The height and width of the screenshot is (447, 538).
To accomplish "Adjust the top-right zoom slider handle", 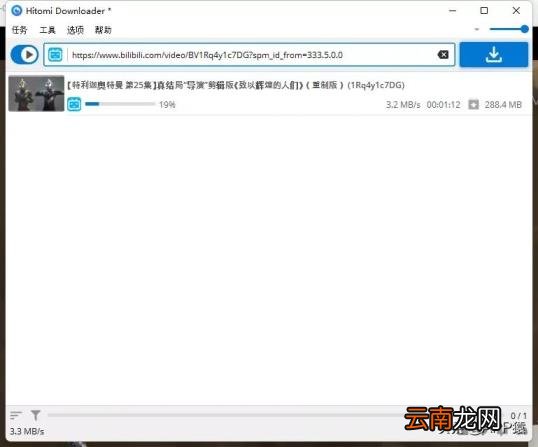I will [x=524, y=29].
